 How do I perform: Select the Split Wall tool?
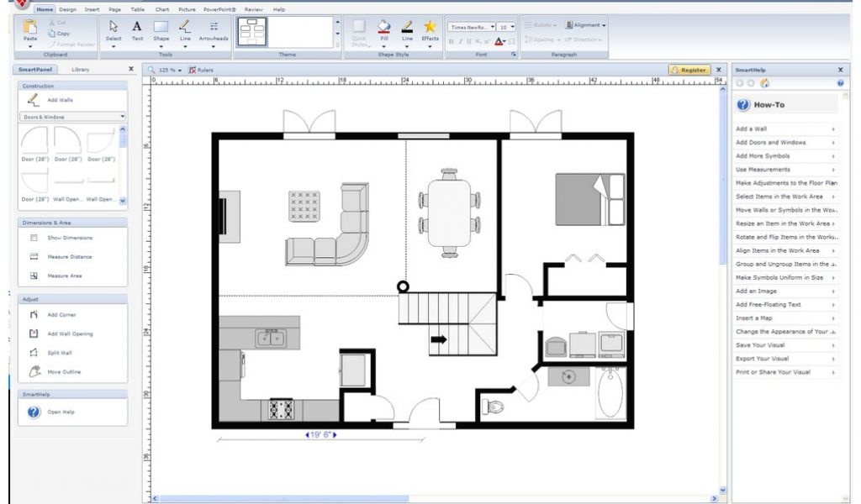click(x=34, y=353)
